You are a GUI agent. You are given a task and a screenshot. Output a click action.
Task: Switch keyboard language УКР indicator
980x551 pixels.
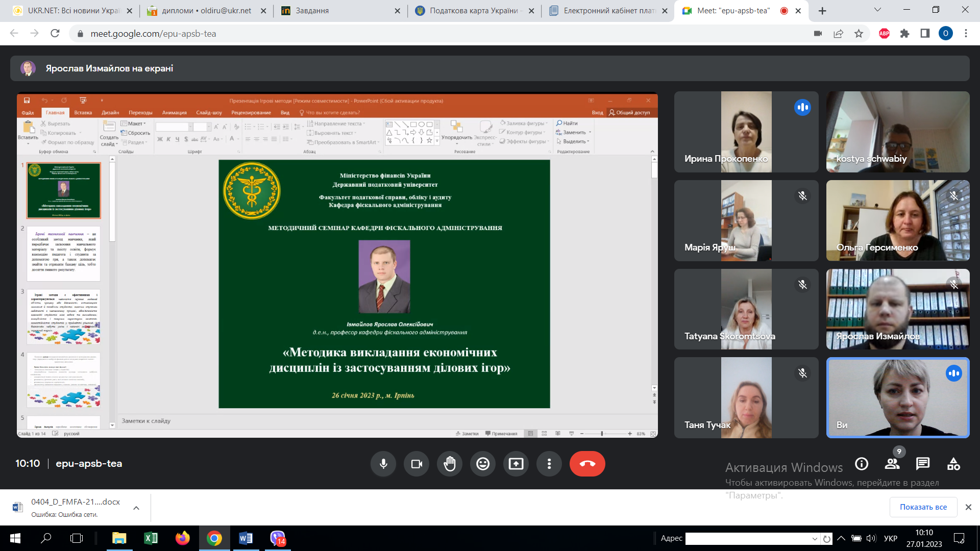(x=891, y=538)
